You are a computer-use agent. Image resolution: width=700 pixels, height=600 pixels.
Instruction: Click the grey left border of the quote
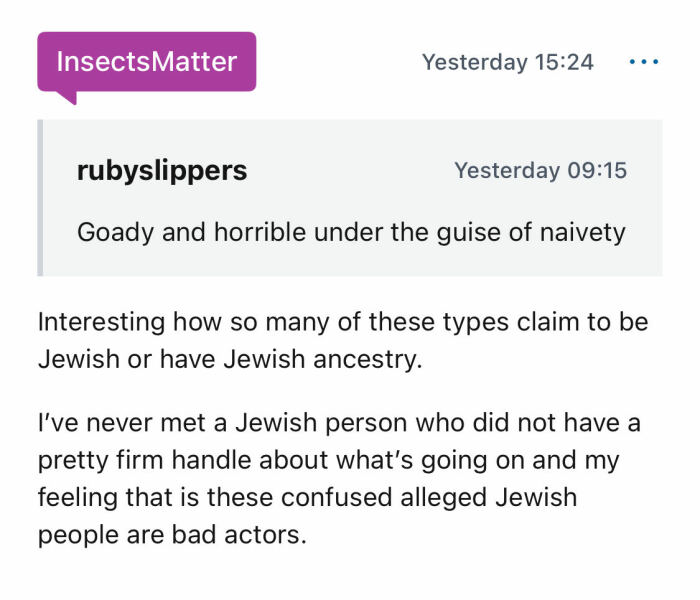[40, 198]
